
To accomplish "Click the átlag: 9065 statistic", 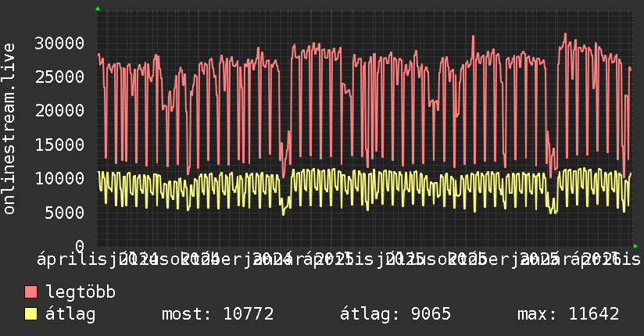I will tap(395, 314).
